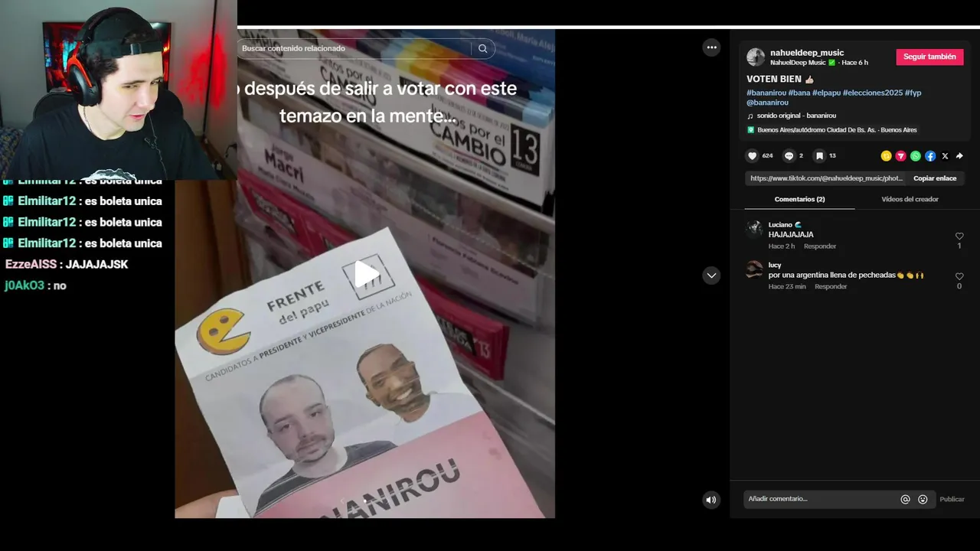This screenshot has width=980, height=551.
Task: Open the lucy commenter name
Action: [775, 265]
